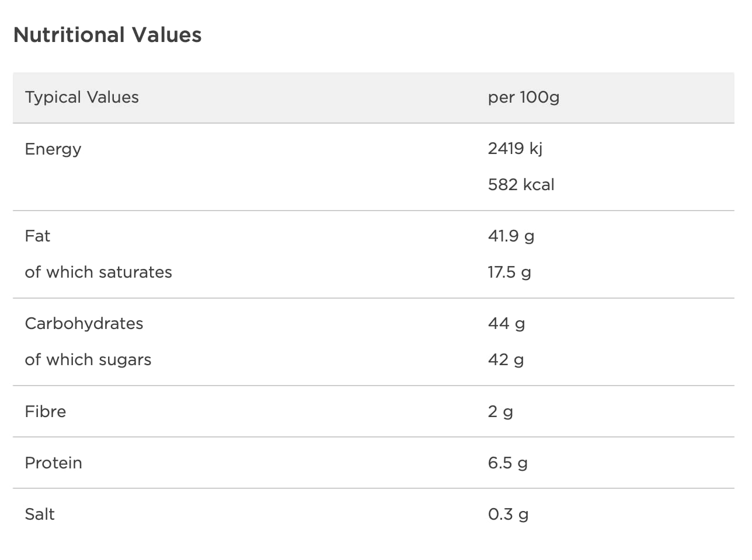Select the 41.9 g fat value
Image resolution: width=752 pixels, height=560 pixels.
pos(511,236)
